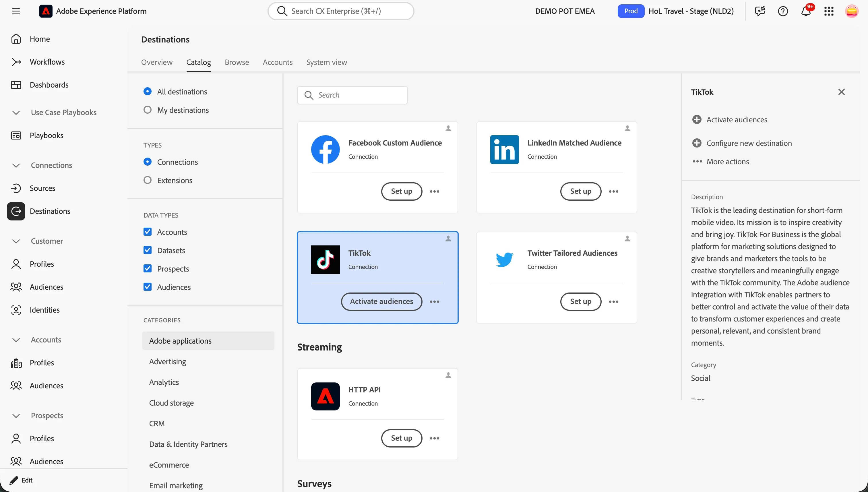Screen dimensions: 868x492
Task: Open the HoL Travel sandbox switcher
Action: 676,11
